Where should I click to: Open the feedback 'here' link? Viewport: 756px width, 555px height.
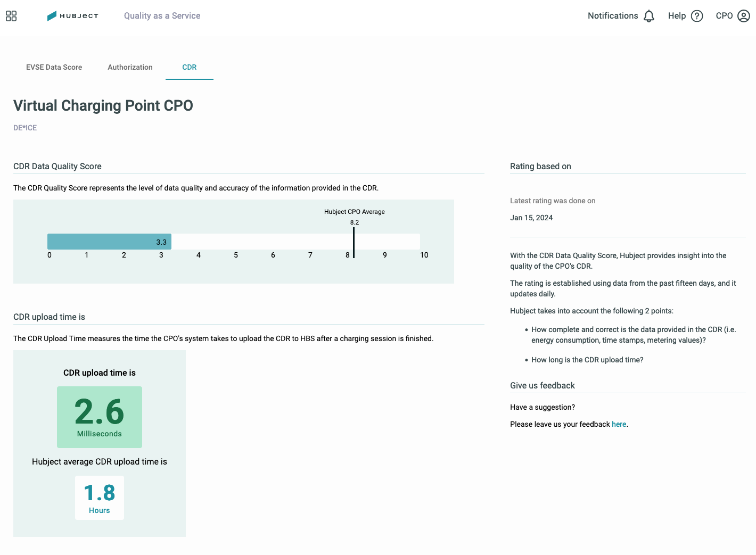pyautogui.click(x=619, y=424)
